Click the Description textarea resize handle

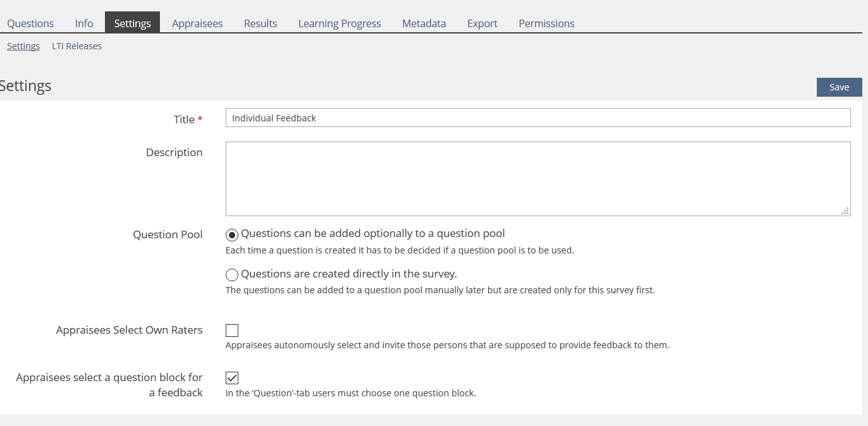(845, 211)
